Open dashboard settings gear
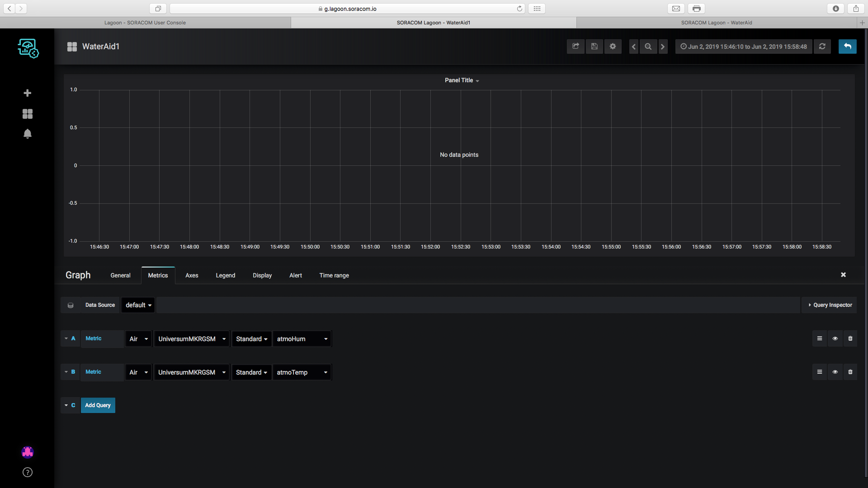The height and width of the screenshot is (488, 868). point(613,47)
